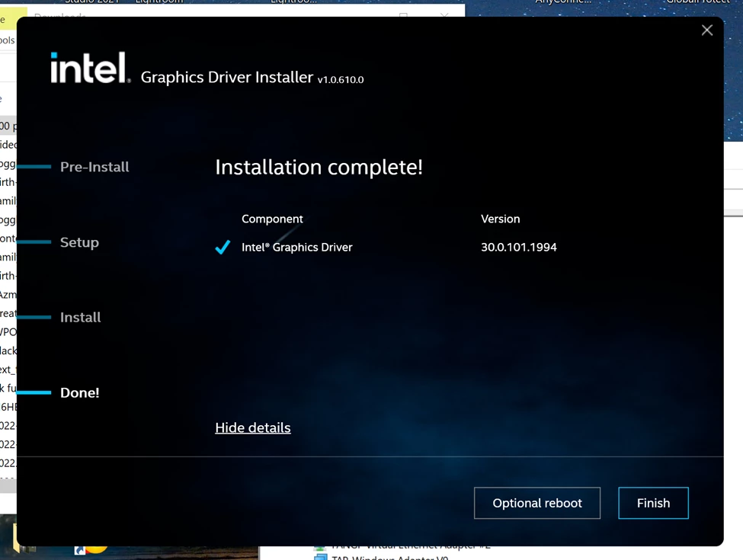Close the Intel installer window
This screenshot has width=743, height=560.
pyautogui.click(x=706, y=30)
